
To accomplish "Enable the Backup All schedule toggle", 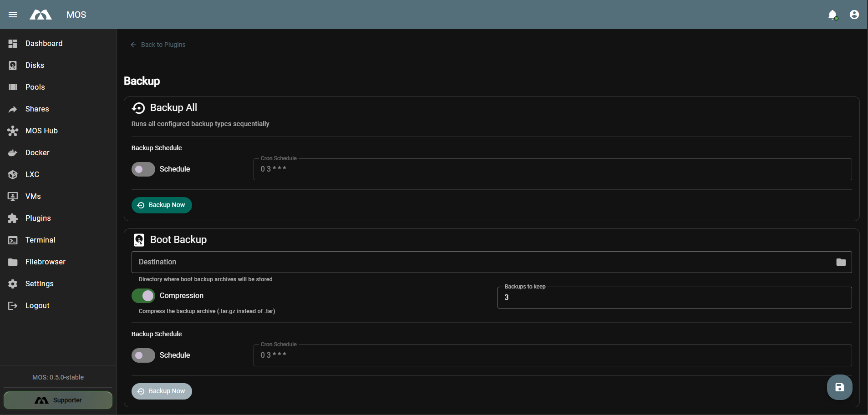I will [143, 169].
